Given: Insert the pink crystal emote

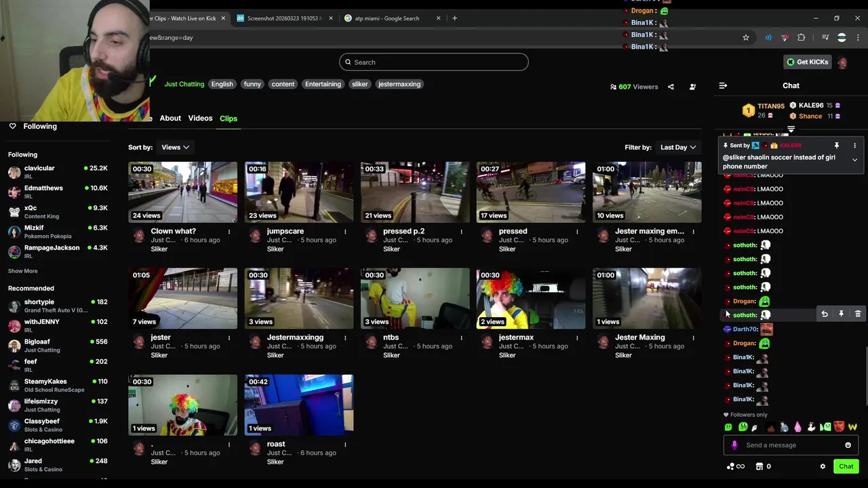Looking at the screenshot, I should click(x=797, y=427).
